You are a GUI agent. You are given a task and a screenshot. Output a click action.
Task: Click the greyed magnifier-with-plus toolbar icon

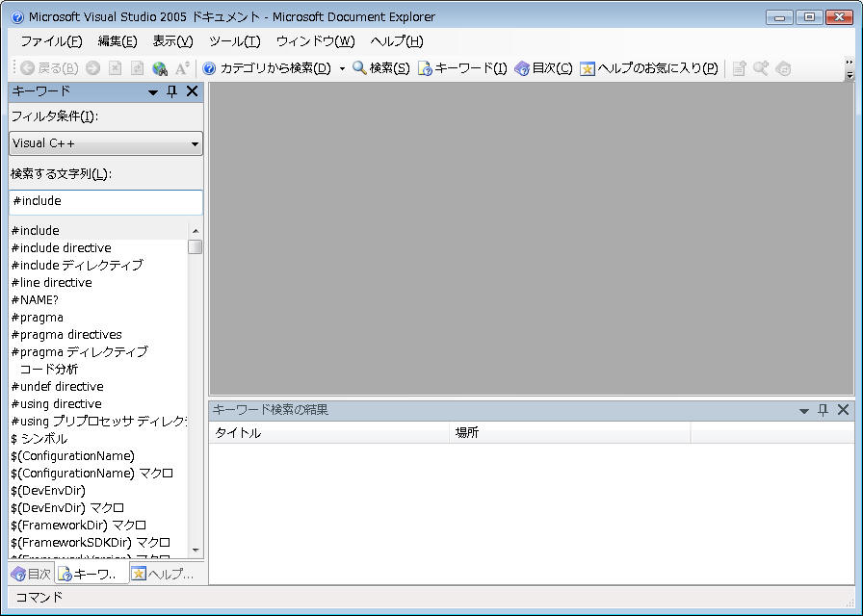click(x=761, y=68)
